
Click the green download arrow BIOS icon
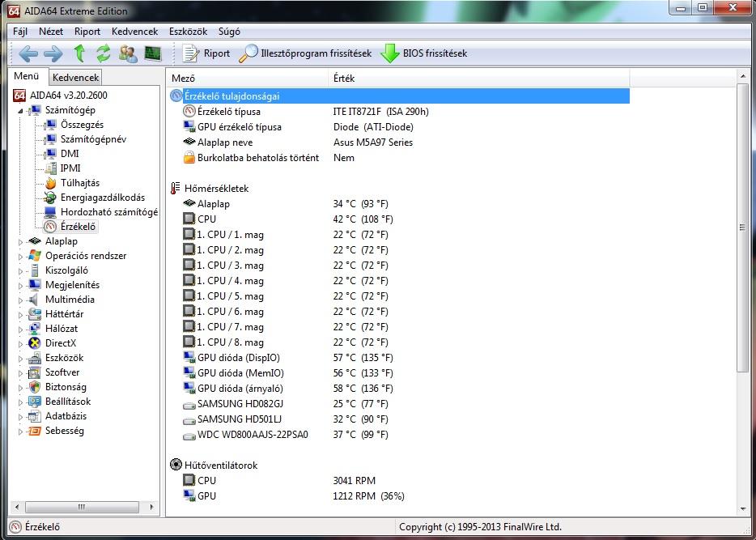(x=389, y=53)
